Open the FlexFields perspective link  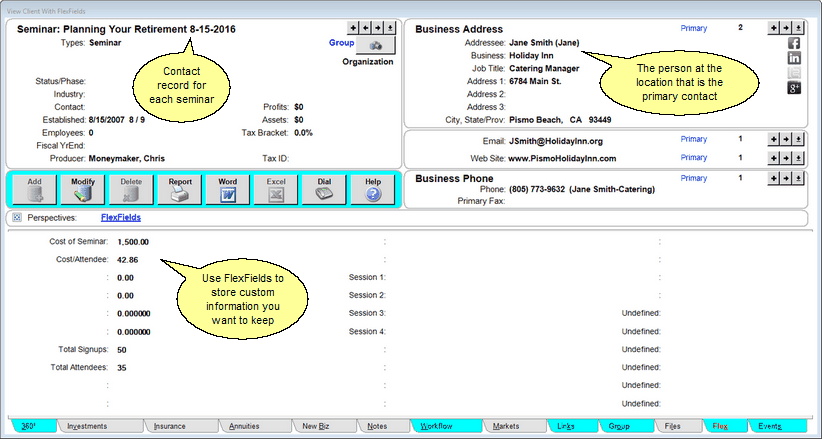121,217
